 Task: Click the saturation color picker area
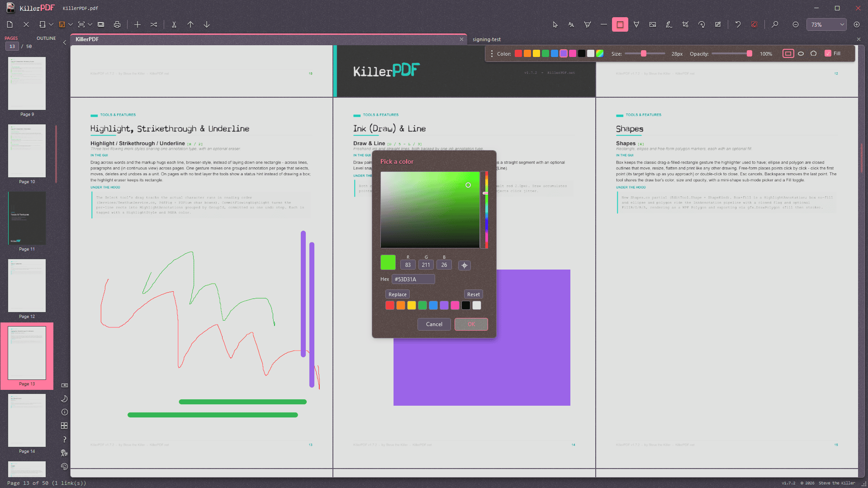[x=430, y=210]
